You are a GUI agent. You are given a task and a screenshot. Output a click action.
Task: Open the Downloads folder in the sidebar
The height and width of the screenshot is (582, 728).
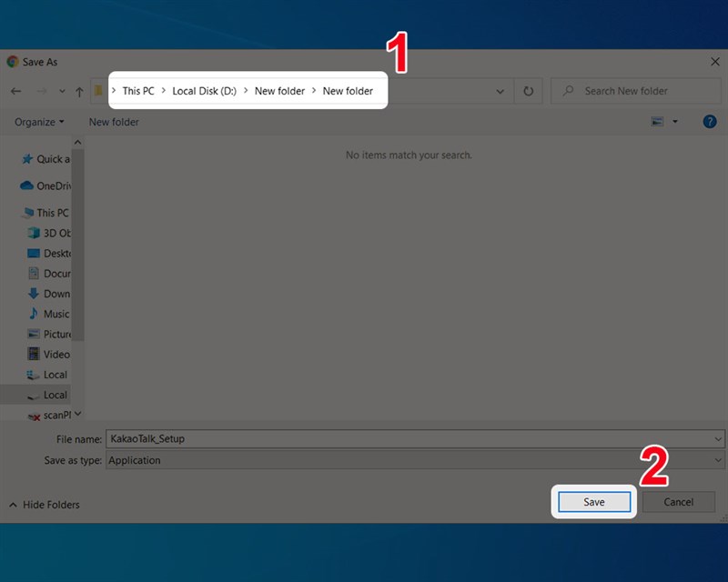(x=50, y=294)
